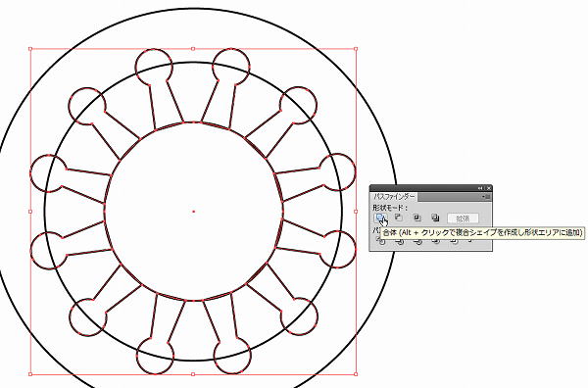Screen dimensions: 588x388
Task: Click the Intersect shape mode icon
Action: pyautogui.click(x=417, y=218)
